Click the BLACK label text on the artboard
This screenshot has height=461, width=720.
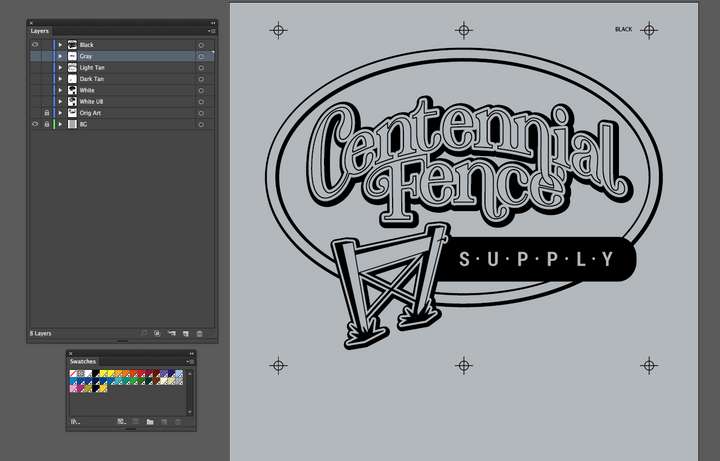coord(623,29)
